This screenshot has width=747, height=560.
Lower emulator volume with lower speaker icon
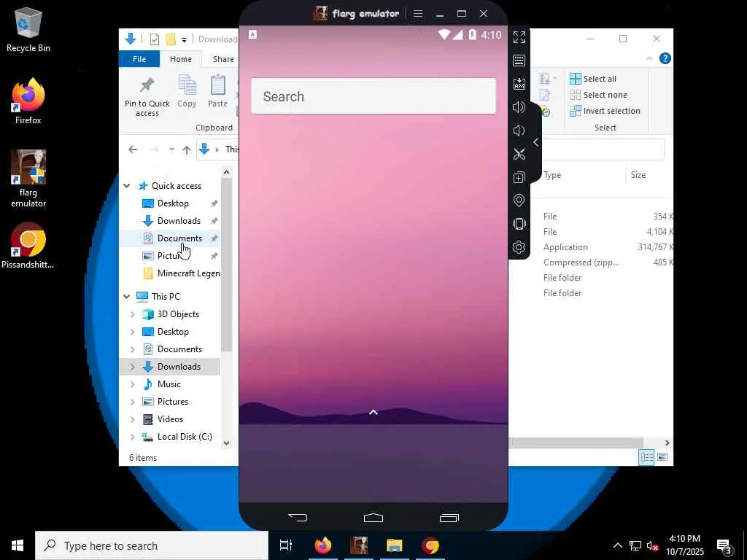pyautogui.click(x=519, y=131)
